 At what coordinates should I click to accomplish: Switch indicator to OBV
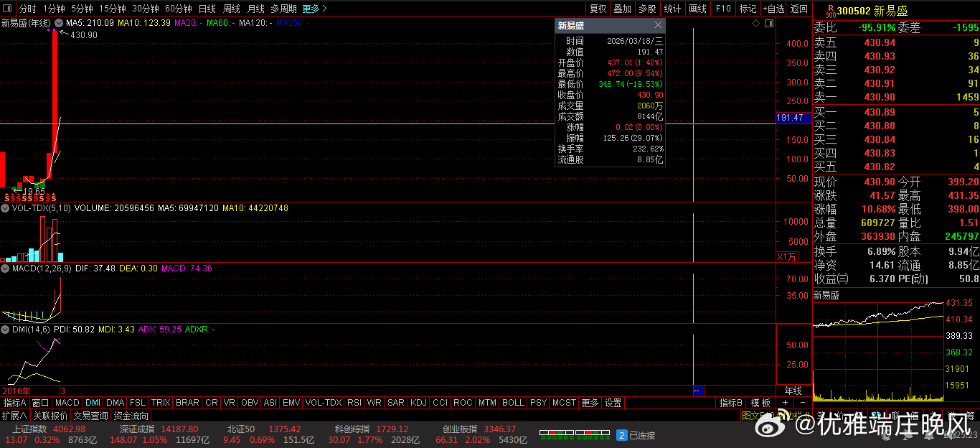tap(250, 403)
